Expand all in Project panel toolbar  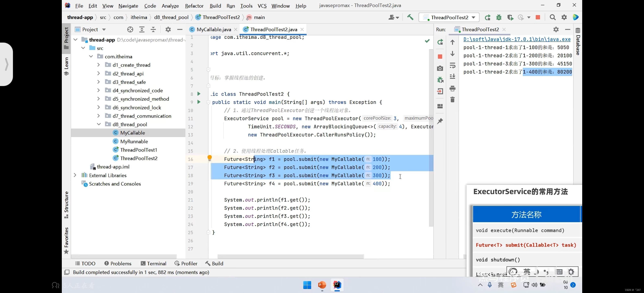142,30
